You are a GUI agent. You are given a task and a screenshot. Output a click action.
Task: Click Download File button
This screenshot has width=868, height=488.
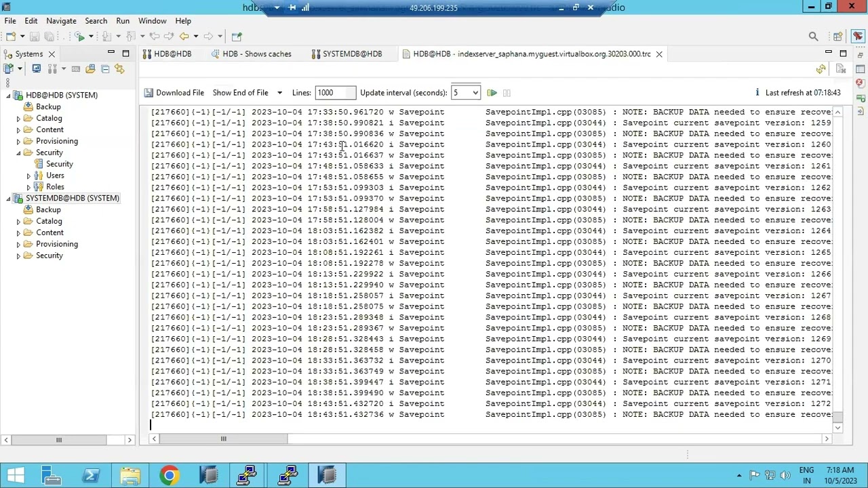174,93
